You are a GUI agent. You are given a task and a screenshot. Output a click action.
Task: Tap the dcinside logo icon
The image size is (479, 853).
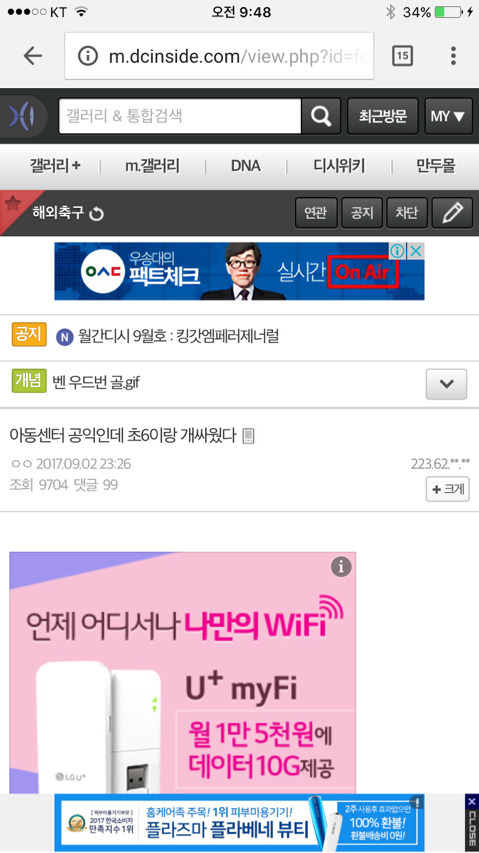pyautogui.click(x=22, y=116)
